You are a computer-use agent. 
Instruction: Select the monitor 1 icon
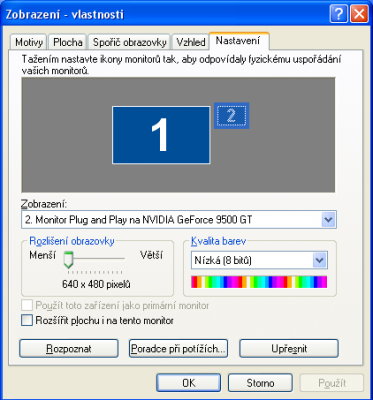pyautogui.click(x=161, y=135)
